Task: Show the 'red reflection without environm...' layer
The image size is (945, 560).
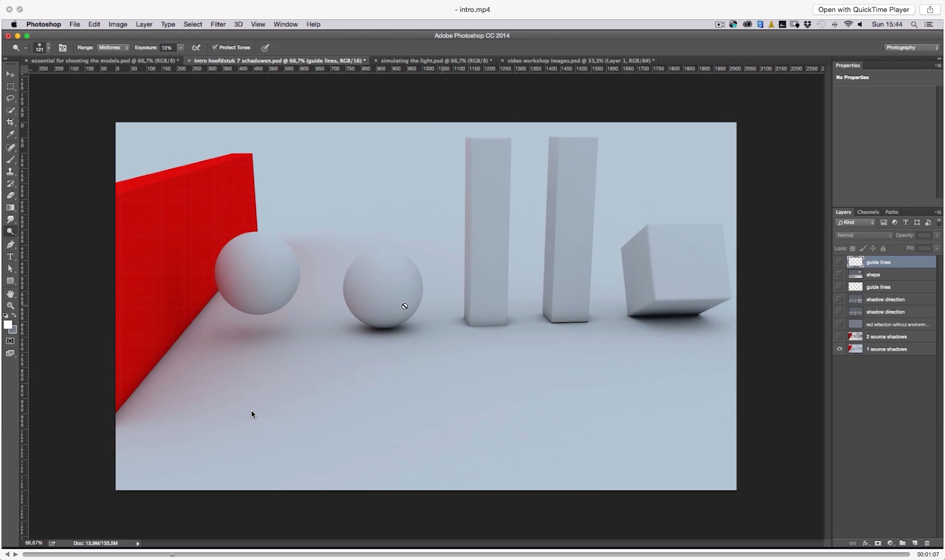Action: 839,324
